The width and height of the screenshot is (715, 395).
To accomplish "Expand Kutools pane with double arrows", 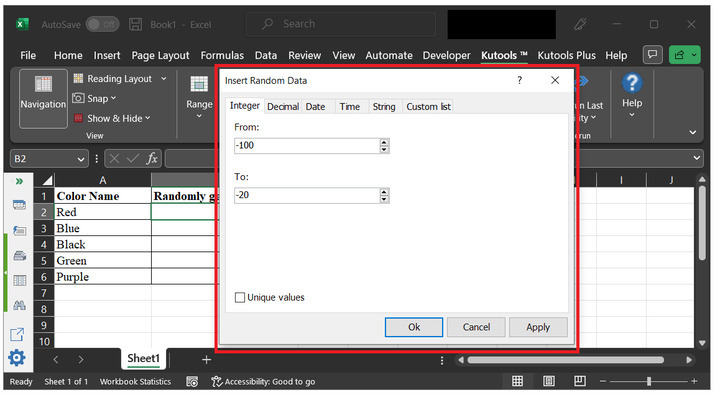I will (19, 182).
